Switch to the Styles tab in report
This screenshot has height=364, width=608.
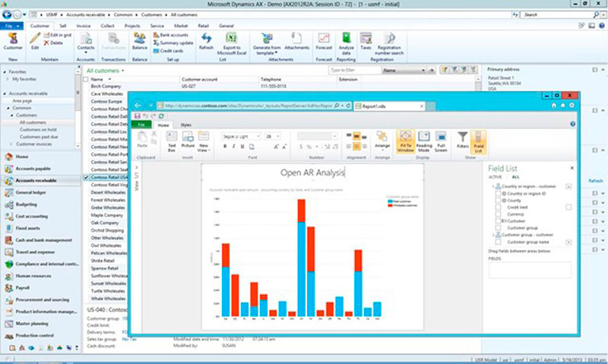(185, 125)
